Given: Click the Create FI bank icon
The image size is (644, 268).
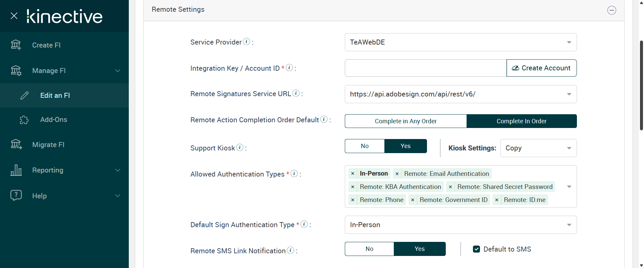Looking at the screenshot, I should click(x=16, y=45).
